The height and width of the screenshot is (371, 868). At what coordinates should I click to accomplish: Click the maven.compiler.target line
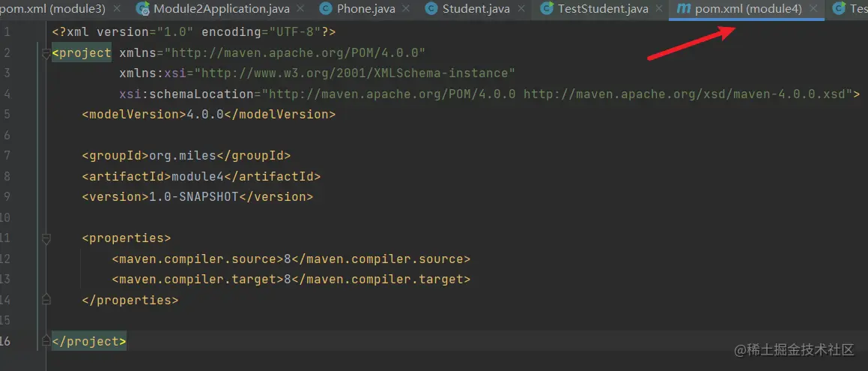point(291,279)
